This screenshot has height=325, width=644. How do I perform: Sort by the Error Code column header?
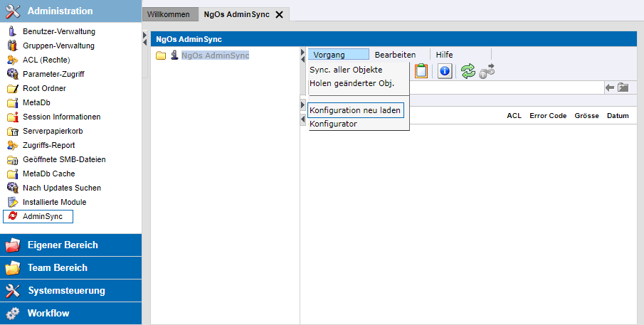(x=549, y=116)
